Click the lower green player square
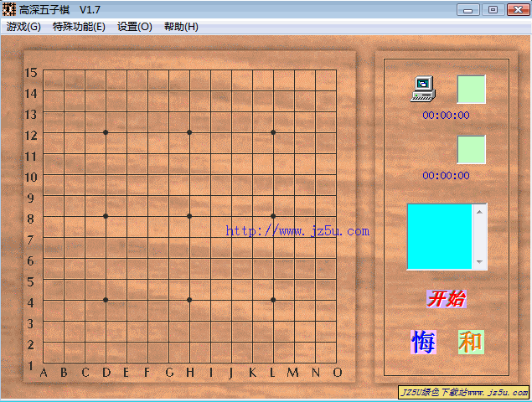 tap(471, 149)
